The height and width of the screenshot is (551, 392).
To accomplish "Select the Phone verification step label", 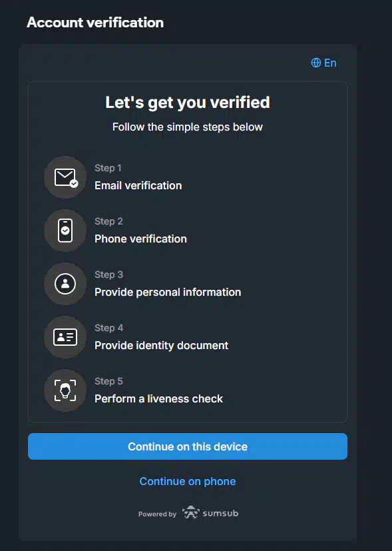I will (x=140, y=239).
